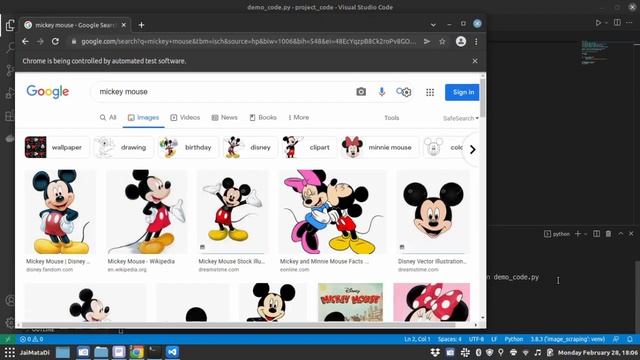This screenshot has width=640, height=360.
Task: Open VS Code notifications bell
Action: coord(630,339)
